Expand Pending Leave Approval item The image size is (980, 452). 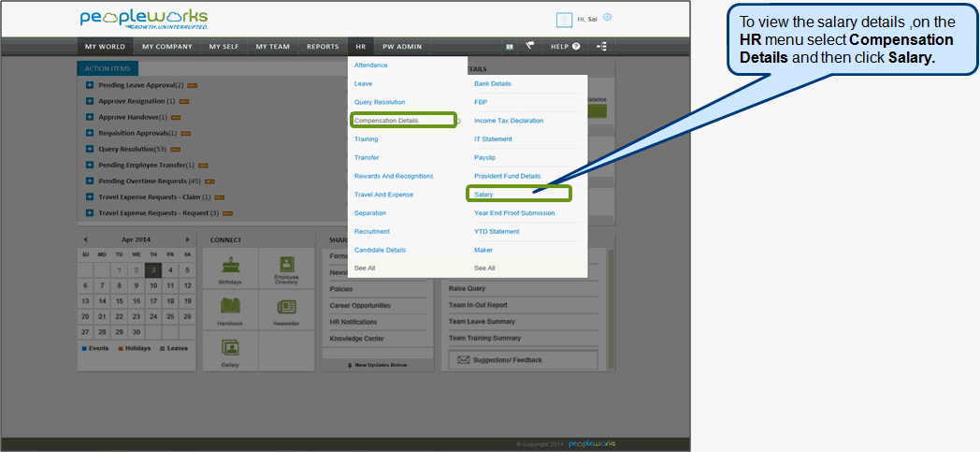click(x=90, y=85)
